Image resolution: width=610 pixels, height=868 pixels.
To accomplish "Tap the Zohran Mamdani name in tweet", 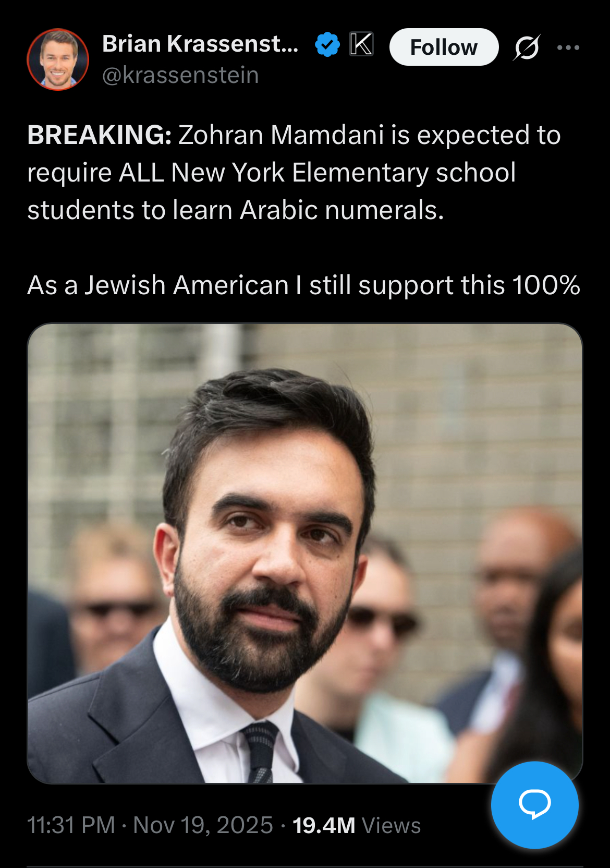I will (x=282, y=135).
